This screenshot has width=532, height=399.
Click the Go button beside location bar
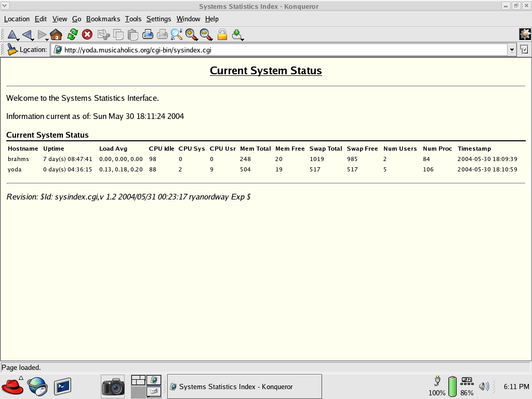coord(524,50)
